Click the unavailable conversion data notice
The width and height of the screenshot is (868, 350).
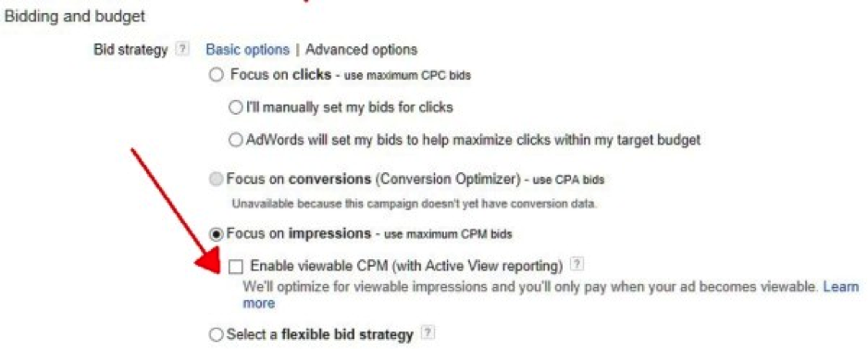[414, 204]
